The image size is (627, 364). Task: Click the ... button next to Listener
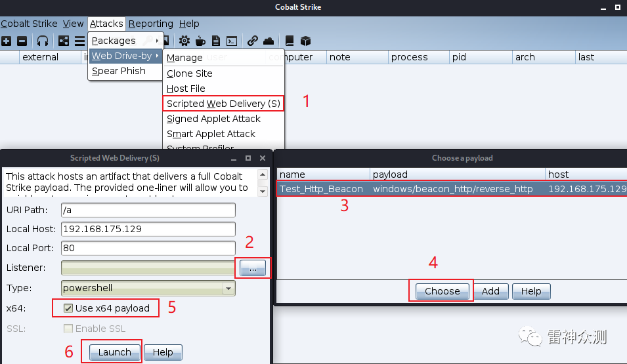click(253, 268)
